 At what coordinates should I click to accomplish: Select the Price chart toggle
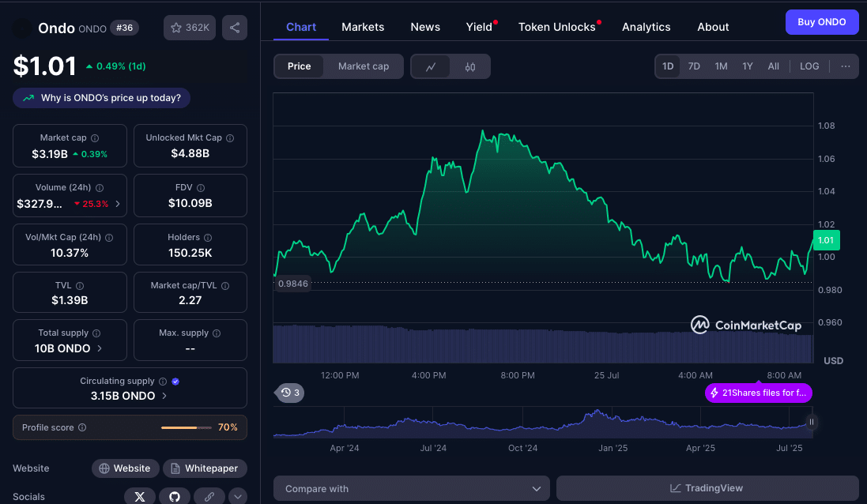[x=299, y=66]
